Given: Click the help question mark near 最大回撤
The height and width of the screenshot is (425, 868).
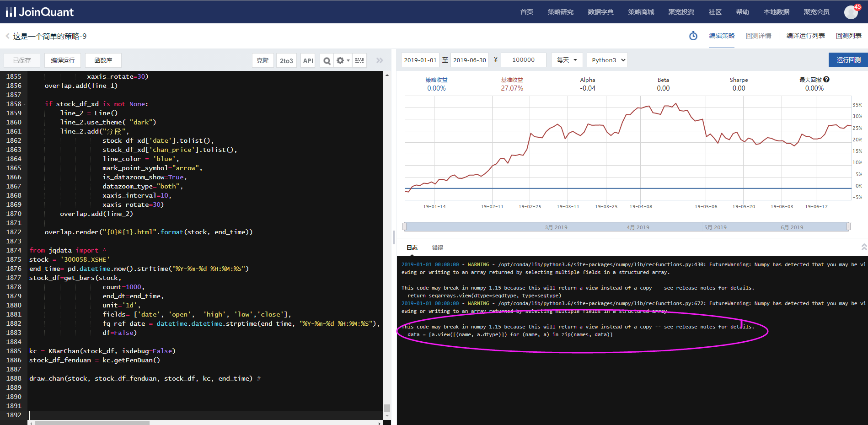Looking at the screenshot, I should [826, 80].
